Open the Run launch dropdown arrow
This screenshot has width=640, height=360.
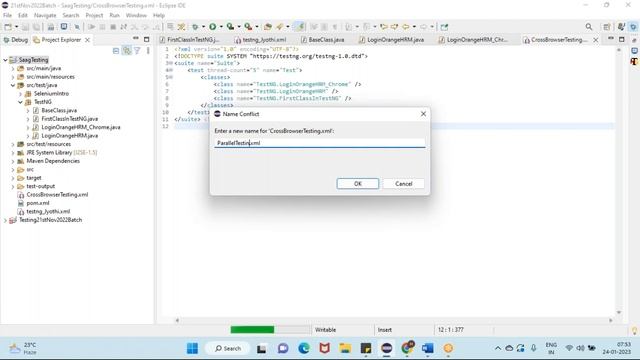pyautogui.click(x=221, y=27)
